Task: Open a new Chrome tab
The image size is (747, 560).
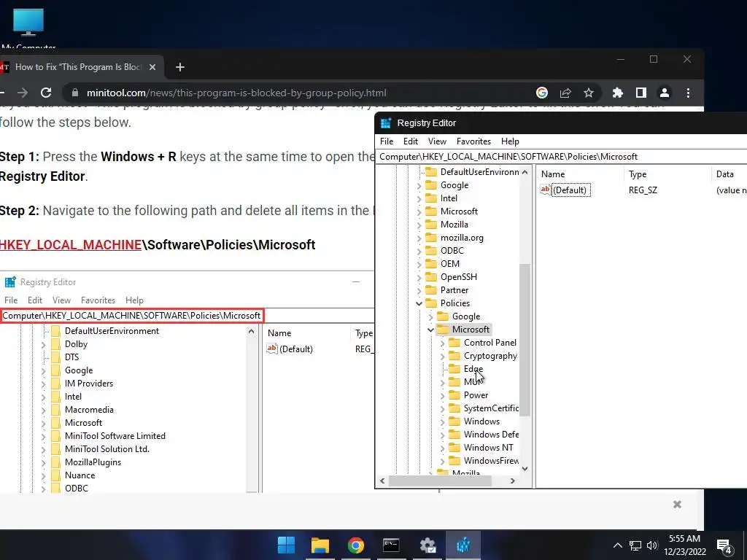Action: pos(179,67)
